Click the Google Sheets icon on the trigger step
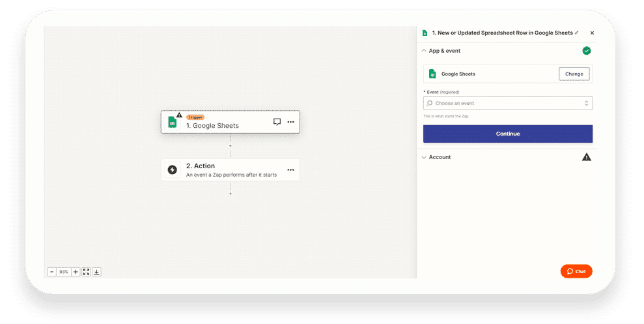The image size is (644, 324). click(172, 122)
